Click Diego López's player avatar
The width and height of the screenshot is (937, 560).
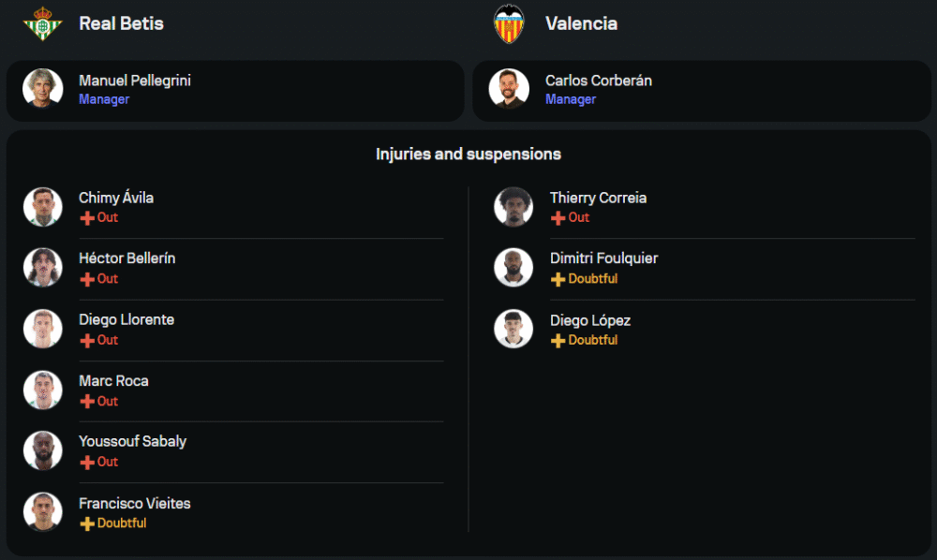pyautogui.click(x=513, y=329)
